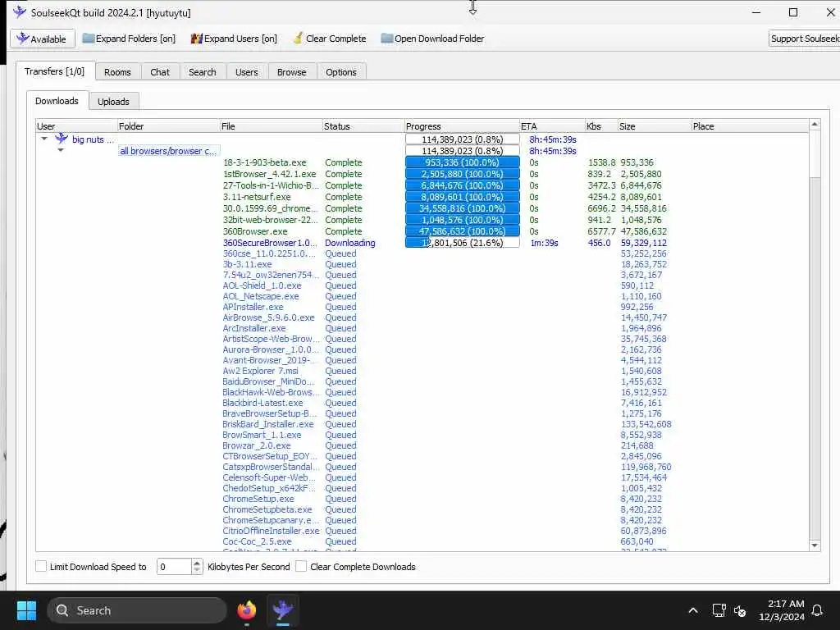
Task: Switch to the Browse tab
Action: pyautogui.click(x=291, y=72)
